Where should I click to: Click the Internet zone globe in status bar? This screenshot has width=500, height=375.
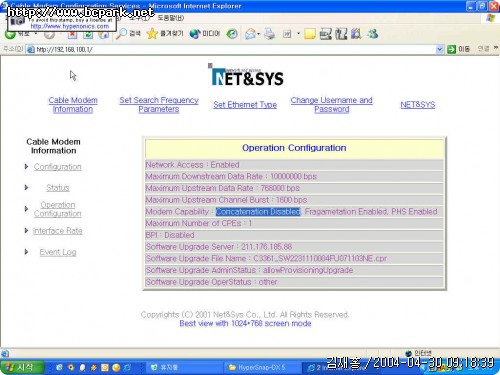[x=408, y=353]
